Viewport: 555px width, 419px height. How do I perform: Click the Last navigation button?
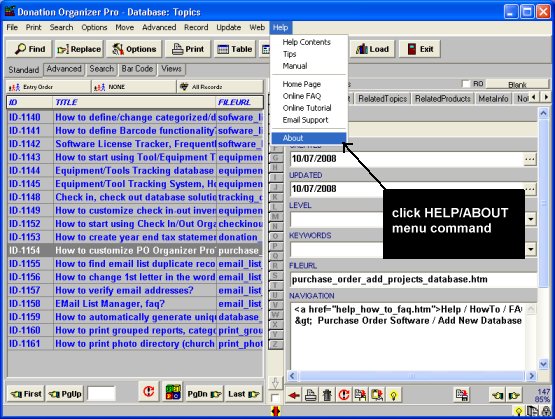(243, 394)
